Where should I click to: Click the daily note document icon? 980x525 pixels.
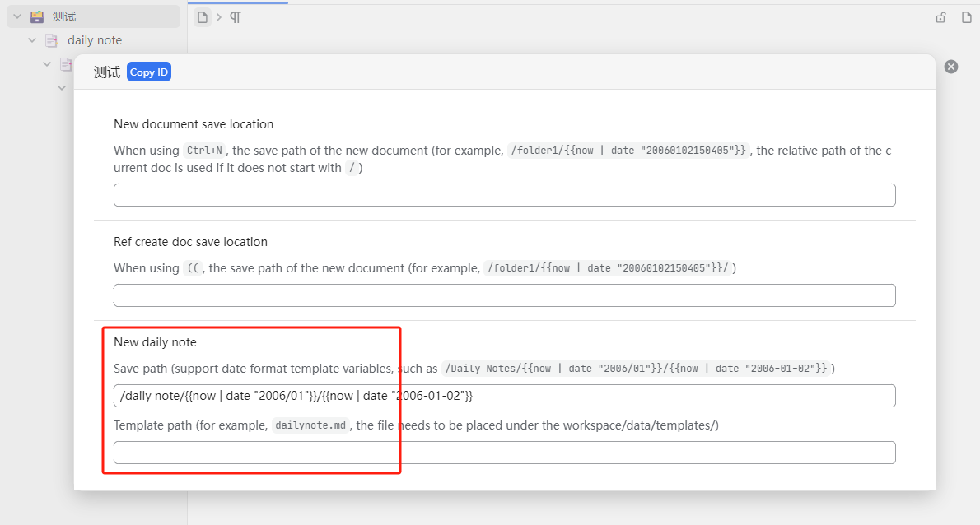click(52, 40)
